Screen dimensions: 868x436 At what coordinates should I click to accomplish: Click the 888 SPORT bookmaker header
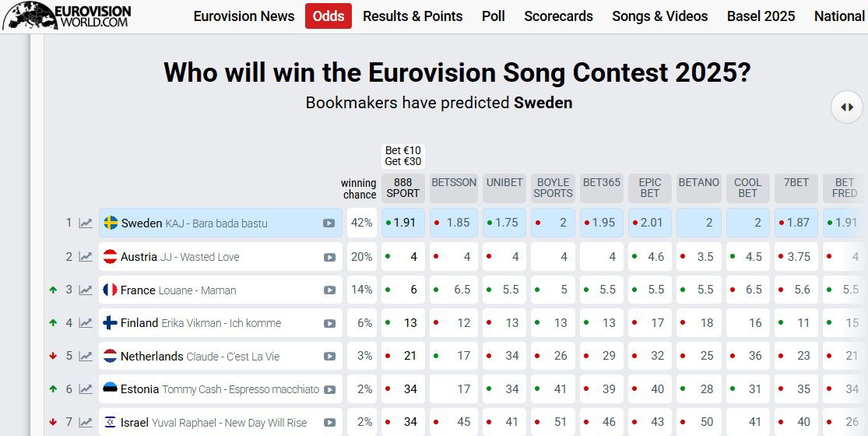pos(403,188)
